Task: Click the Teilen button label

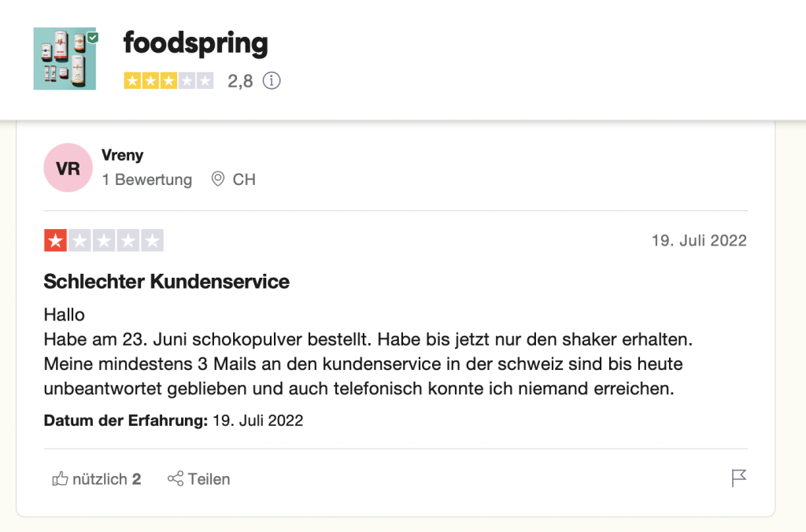Action: click(209, 479)
